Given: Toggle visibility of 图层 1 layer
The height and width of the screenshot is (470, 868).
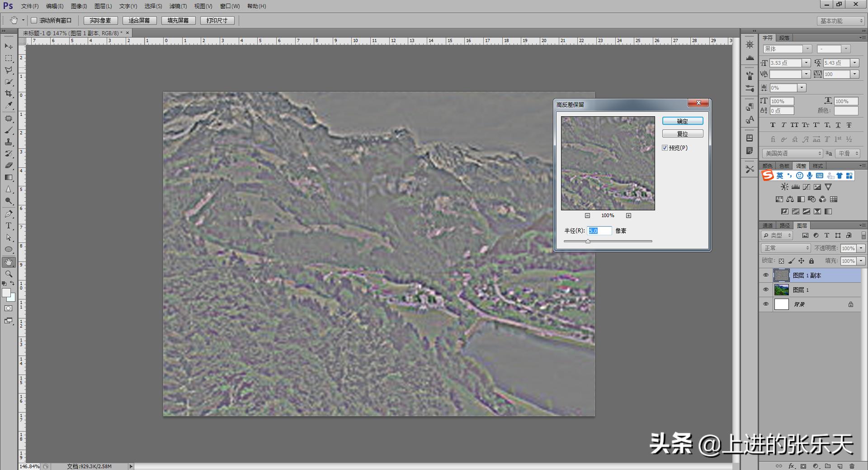Looking at the screenshot, I should coord(765,290).
